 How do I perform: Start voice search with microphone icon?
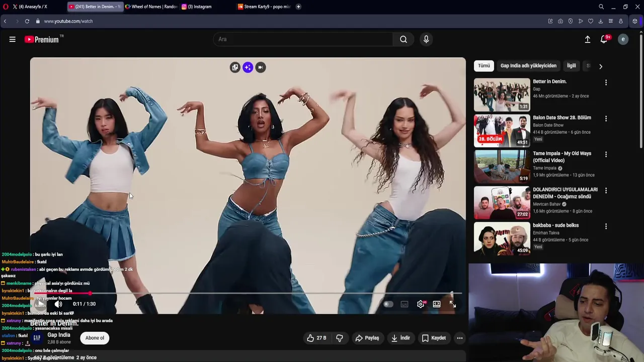pos(426,39)
